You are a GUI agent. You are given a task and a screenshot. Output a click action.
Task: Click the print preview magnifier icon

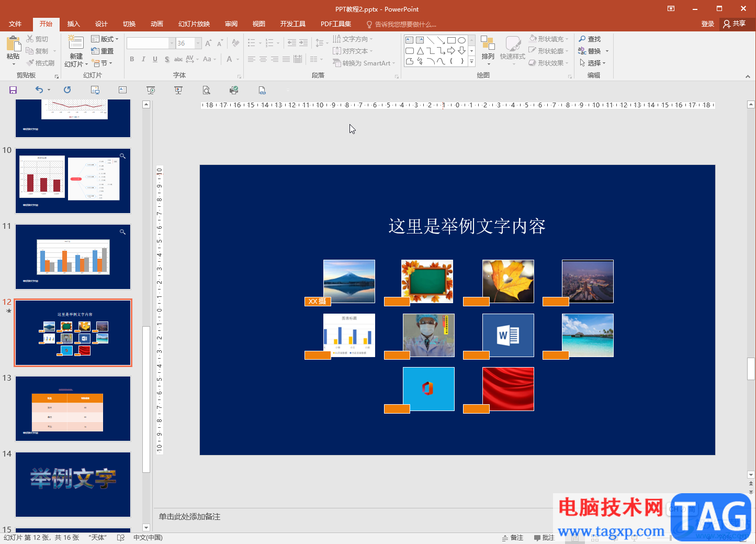pyautogui.click(x=206, y=90)
